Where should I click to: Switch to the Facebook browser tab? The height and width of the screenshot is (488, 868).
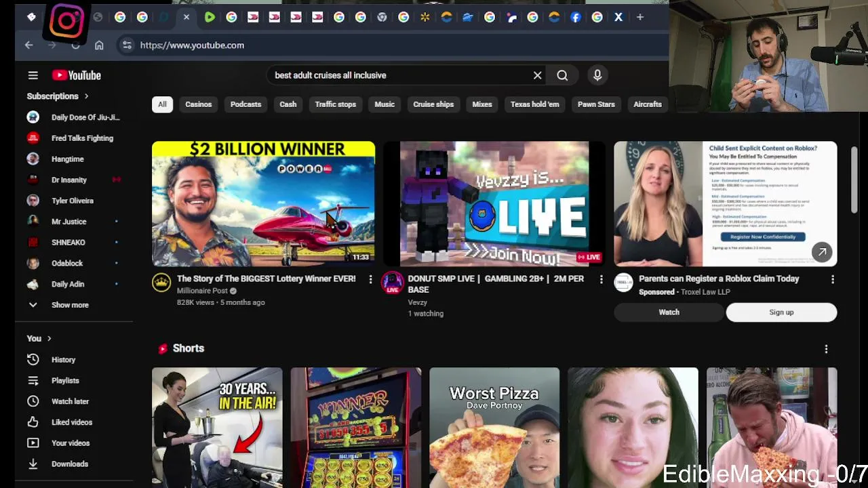(x=575, y=17)
